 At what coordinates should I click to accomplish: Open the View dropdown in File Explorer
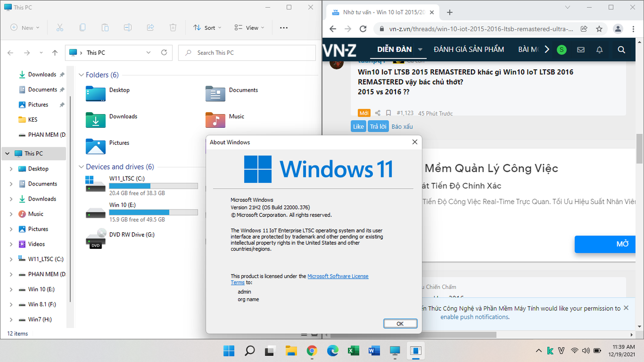pos(249,28)
